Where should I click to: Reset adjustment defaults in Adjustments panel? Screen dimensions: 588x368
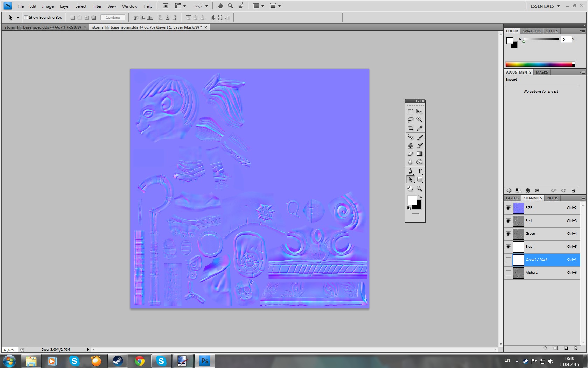click(563, 191)
